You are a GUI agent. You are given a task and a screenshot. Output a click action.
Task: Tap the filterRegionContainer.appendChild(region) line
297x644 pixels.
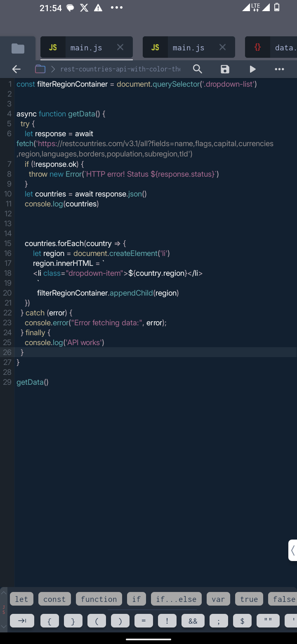108,293
